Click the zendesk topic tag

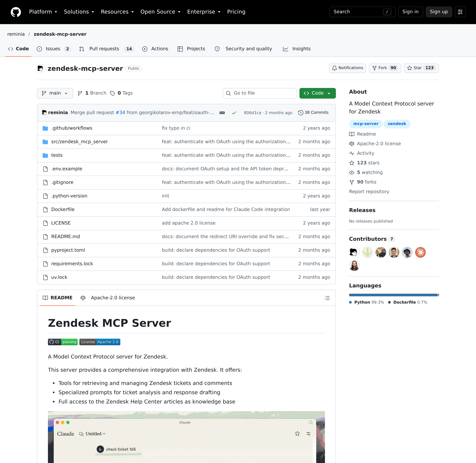397,124
